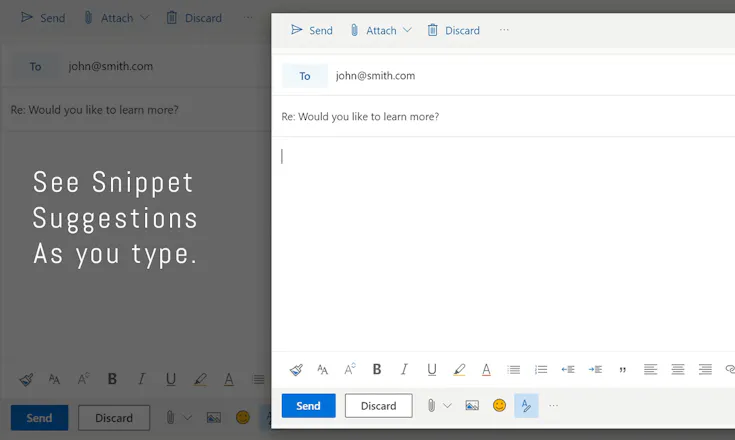Insert a numbered list
The width and height of the screenshot is (735, 440).
(541, 370)
